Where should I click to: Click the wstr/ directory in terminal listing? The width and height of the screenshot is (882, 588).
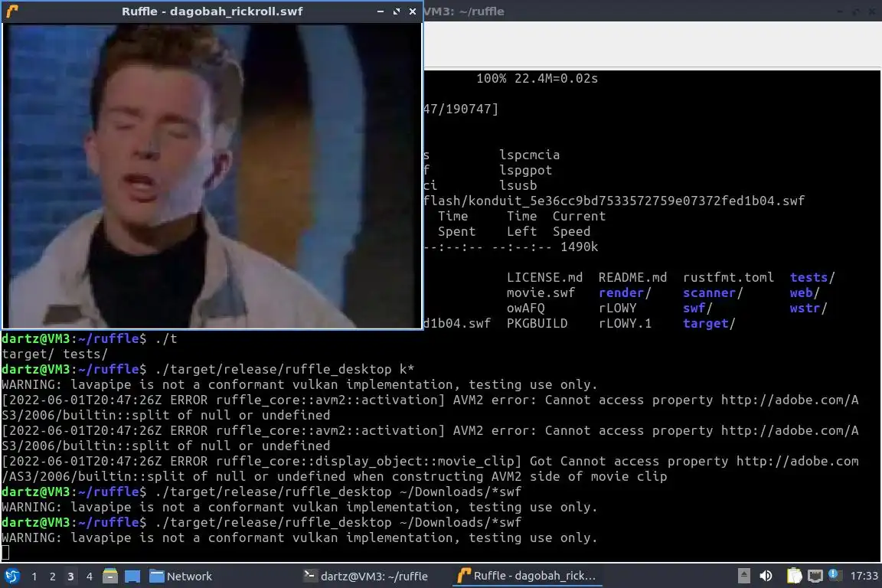(808, 308)
